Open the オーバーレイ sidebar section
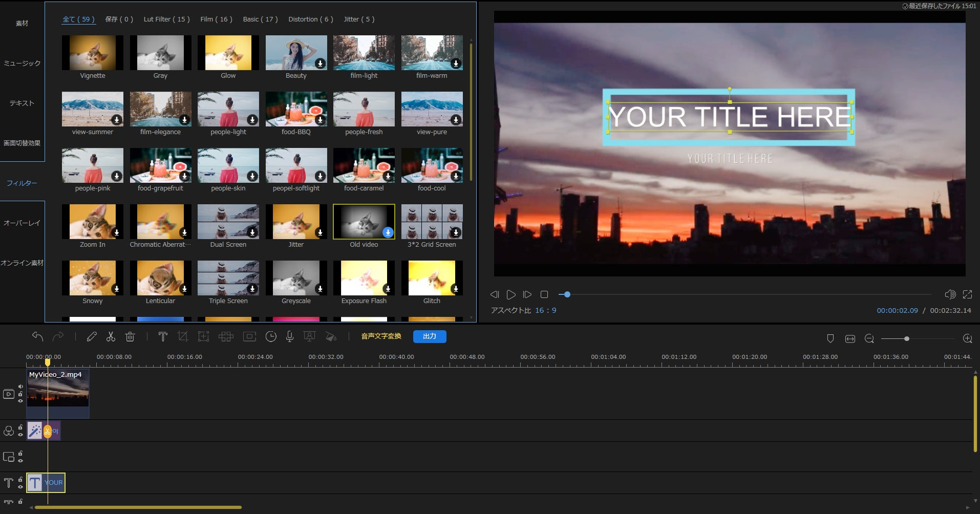 [22, 223]
